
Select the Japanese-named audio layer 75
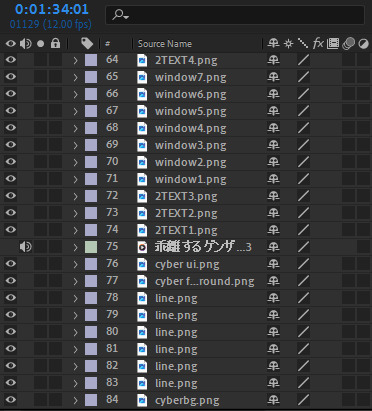pos(203,247)
